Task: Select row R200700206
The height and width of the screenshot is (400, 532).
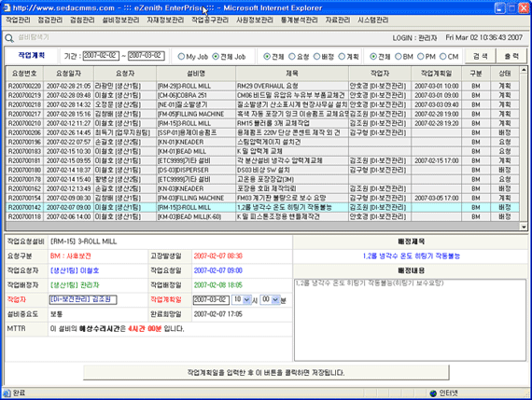Action: coord(263,133)
